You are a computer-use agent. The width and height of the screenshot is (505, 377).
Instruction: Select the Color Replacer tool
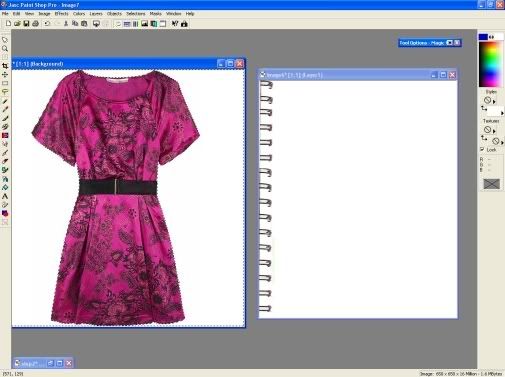(5, 135)
